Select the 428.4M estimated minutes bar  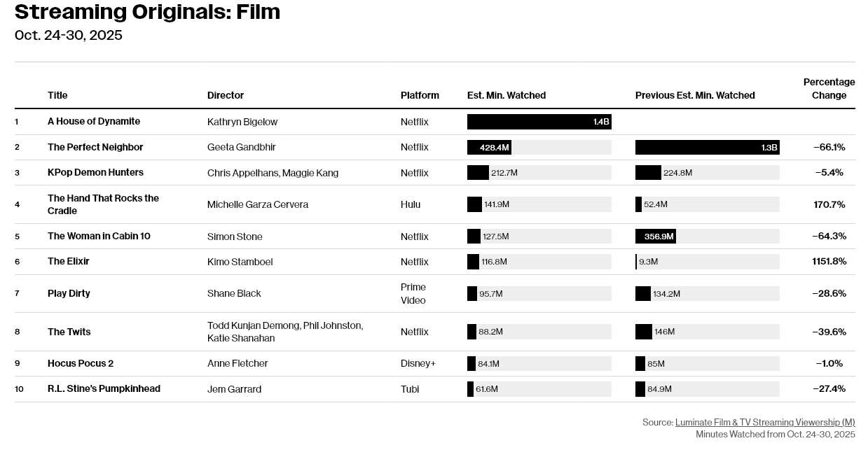(489, 147)
